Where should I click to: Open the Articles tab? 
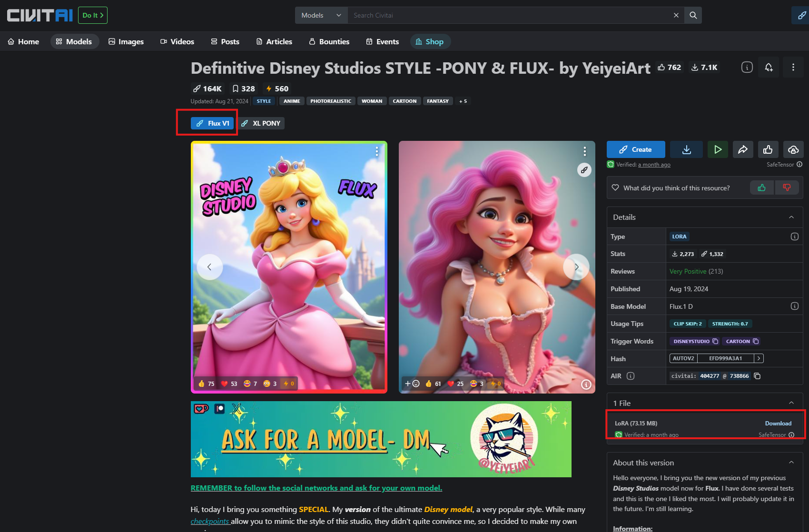coord(274,41)
